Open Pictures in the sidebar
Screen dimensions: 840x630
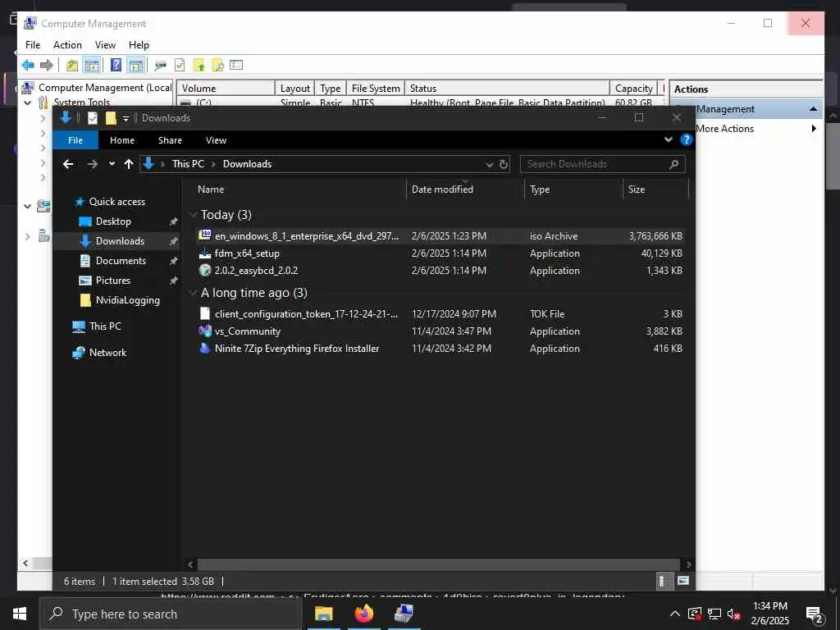tap(112, 281)
